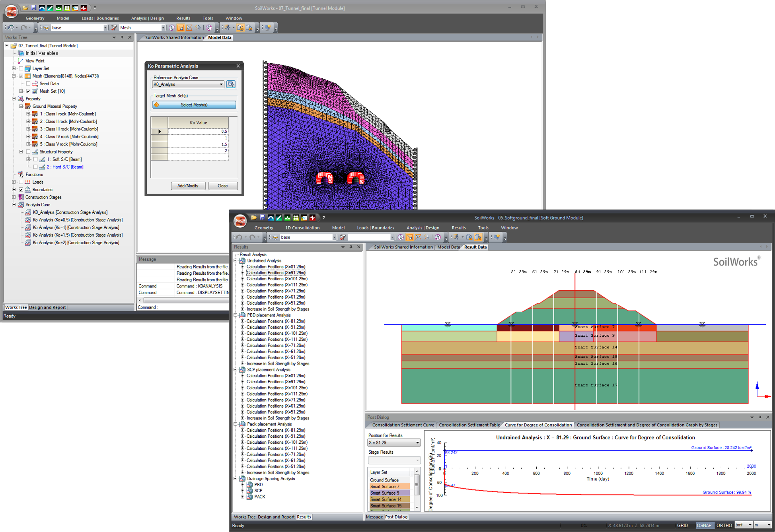Collapse the Undrained Analysis tree node

(236, 260)
